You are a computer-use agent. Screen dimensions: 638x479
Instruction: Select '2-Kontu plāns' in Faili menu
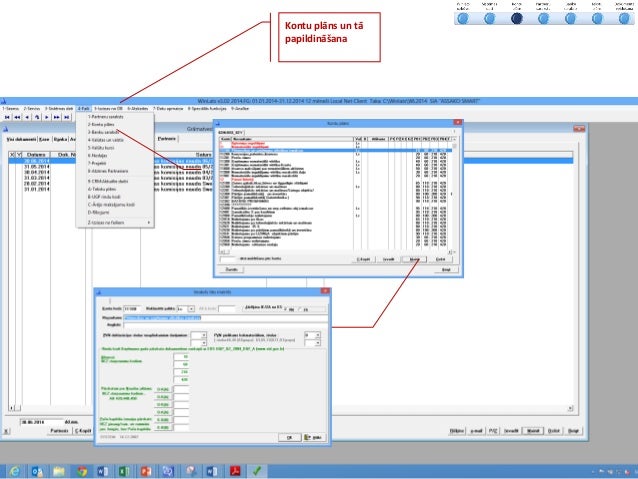[101, 125]
